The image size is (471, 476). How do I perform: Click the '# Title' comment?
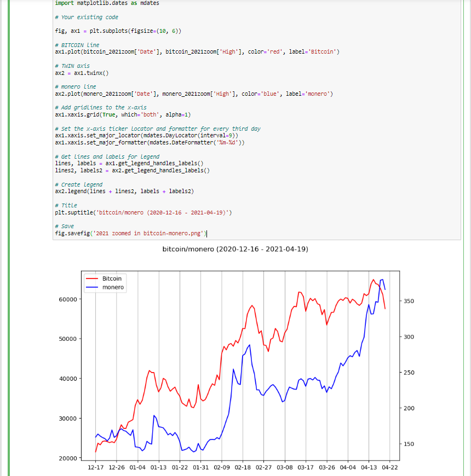tap(66, 206)
